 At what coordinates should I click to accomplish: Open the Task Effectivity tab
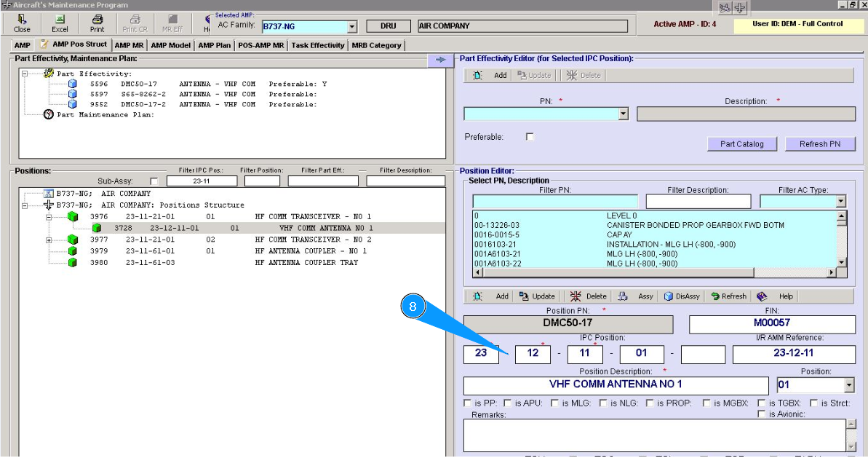point(318,45)
